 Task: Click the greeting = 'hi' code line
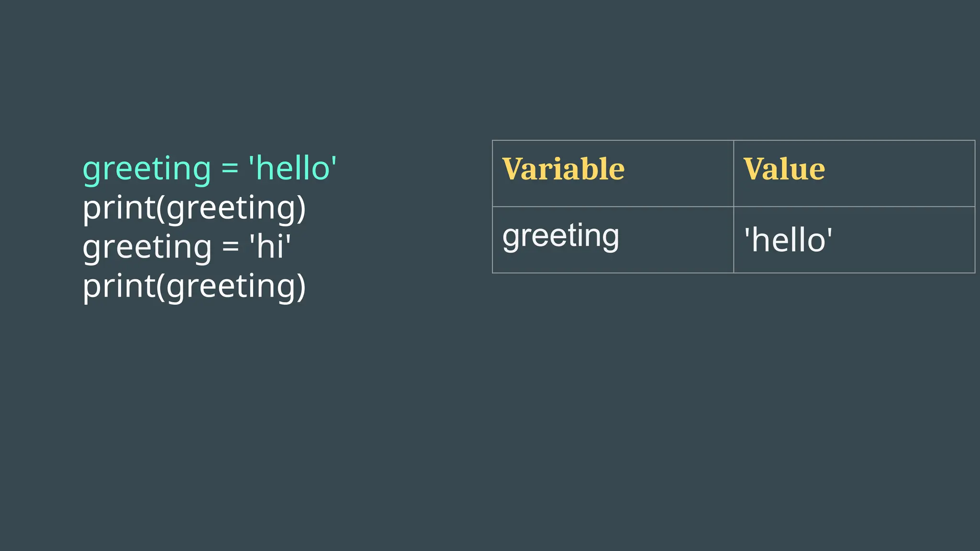(187, 247)
